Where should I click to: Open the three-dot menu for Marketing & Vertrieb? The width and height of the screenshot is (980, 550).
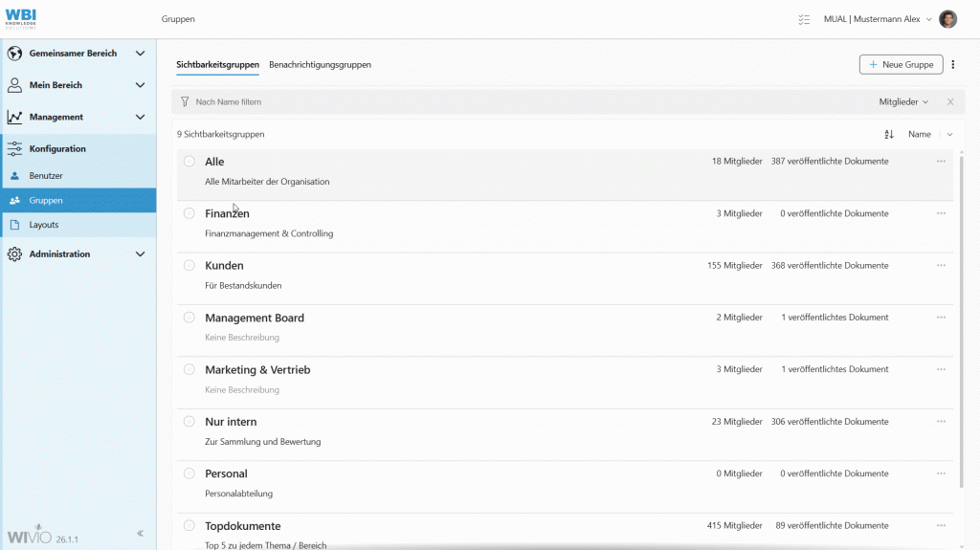pyautogui.click(x=941, y=369)
